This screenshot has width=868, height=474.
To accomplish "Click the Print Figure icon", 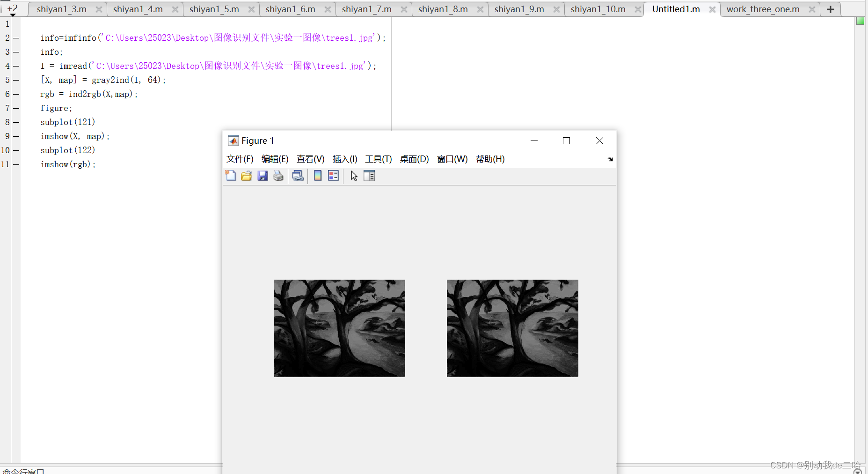I will pyautogui.click(x=278, y=176).
